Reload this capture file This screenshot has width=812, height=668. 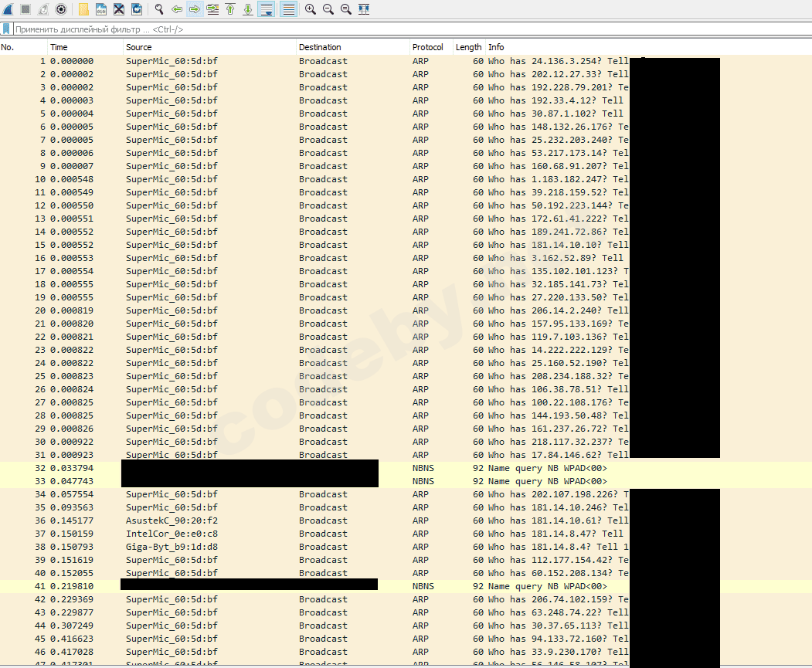pyautogui.click(x=137, y=8)
